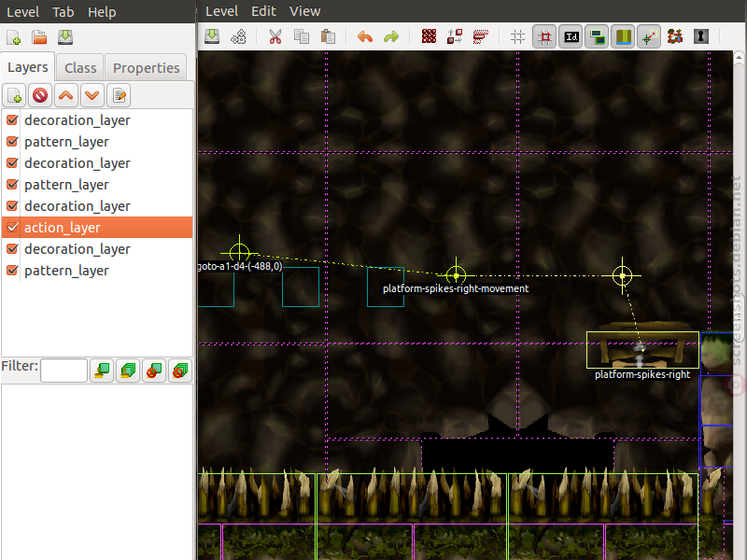This screenshot has height=560, width=747.
Task: Switch to the Properties tab
Action: 147,68
